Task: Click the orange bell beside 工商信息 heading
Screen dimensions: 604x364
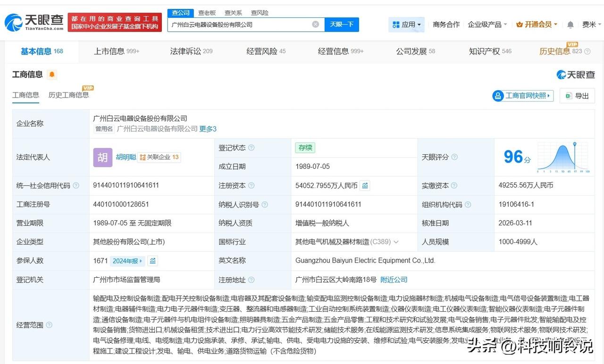Action: tap(51, 74)
